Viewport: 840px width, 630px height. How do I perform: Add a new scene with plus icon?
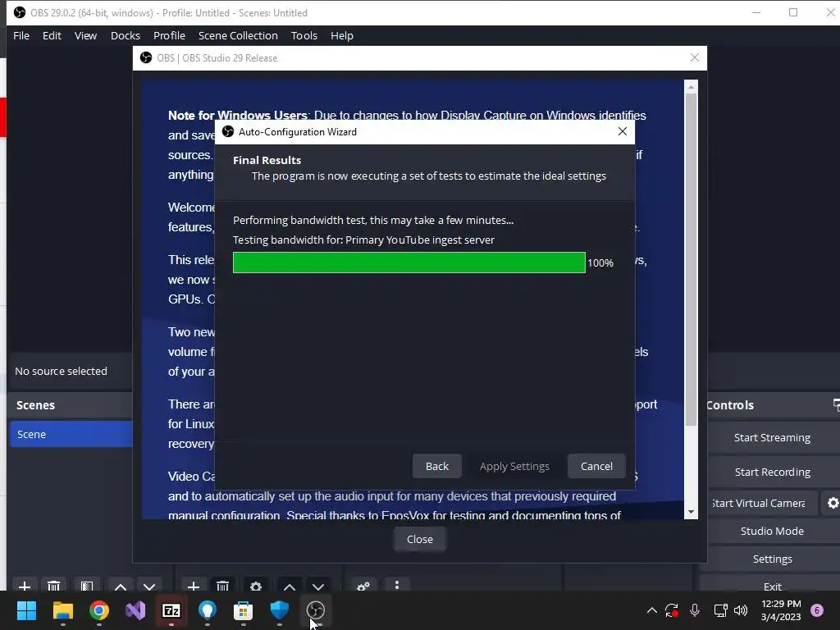pyautogui.click(x=24, y=586)
